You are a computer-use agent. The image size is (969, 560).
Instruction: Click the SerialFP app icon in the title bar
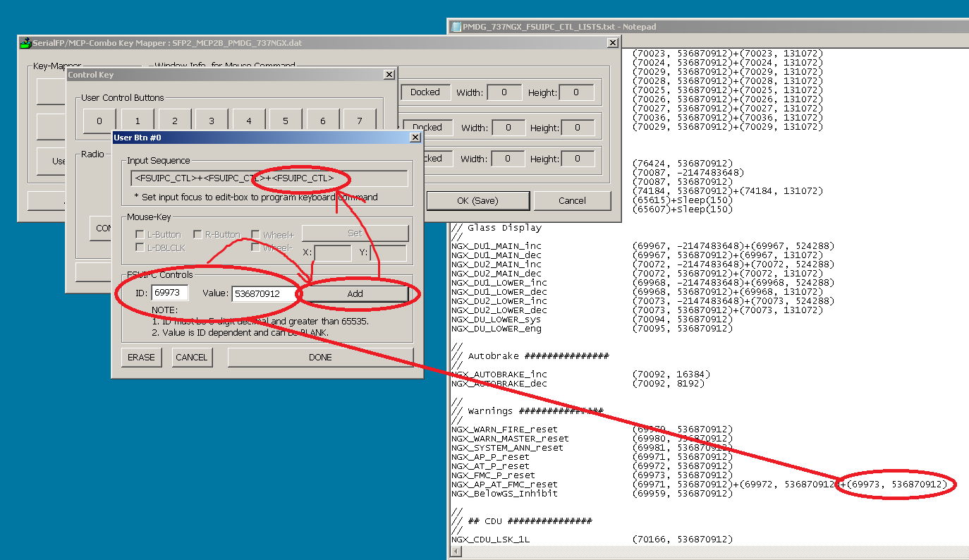click(25, 43)
